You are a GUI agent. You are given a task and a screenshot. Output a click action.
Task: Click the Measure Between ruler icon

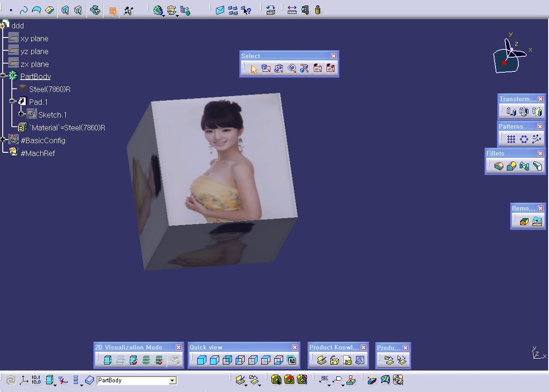[x=292, y=10]
